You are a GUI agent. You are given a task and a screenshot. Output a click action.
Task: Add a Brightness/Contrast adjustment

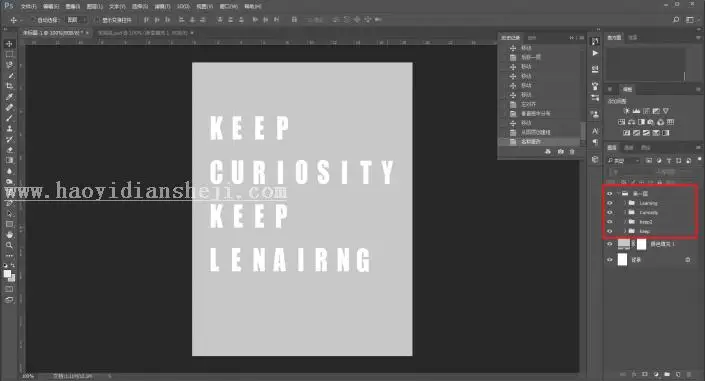coord(626,111)
